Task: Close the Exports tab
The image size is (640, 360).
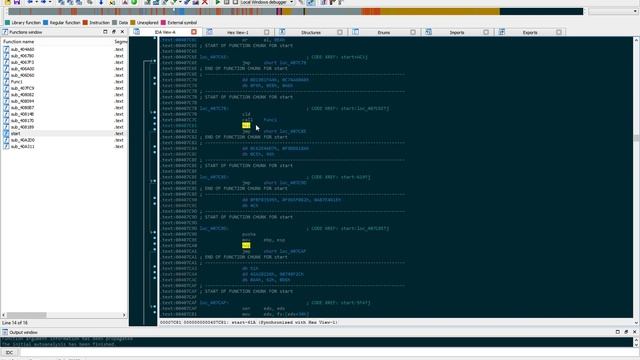Action: [559, 32]
